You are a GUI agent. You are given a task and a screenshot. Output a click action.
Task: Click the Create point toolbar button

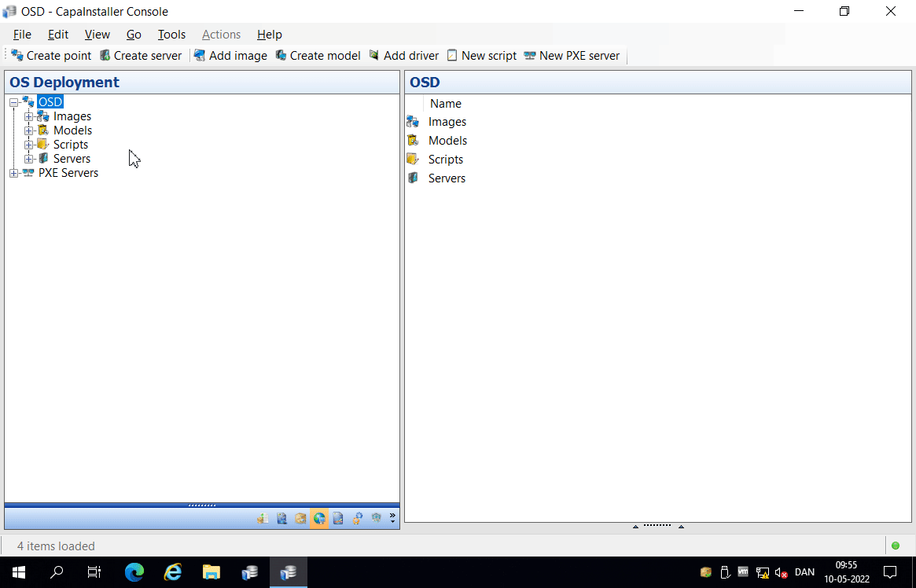[x=51, y=56]
